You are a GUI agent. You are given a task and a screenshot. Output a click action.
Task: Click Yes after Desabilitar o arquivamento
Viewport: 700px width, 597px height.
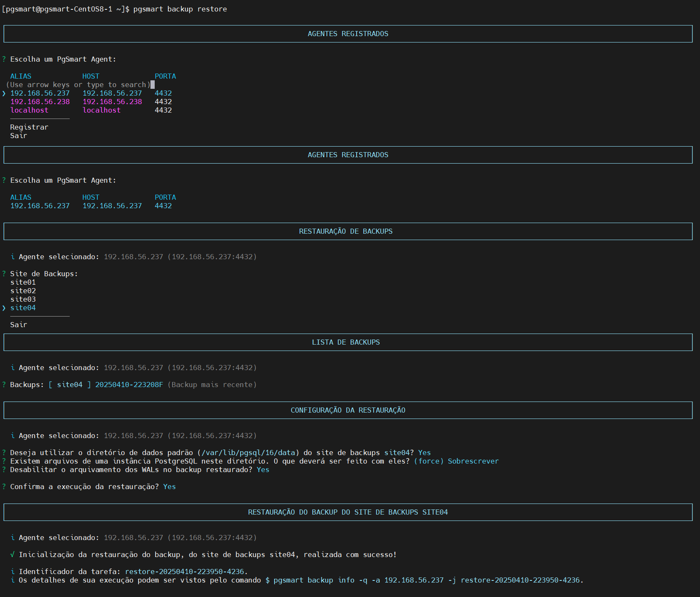pyautogui.click(x=263, y=470)
